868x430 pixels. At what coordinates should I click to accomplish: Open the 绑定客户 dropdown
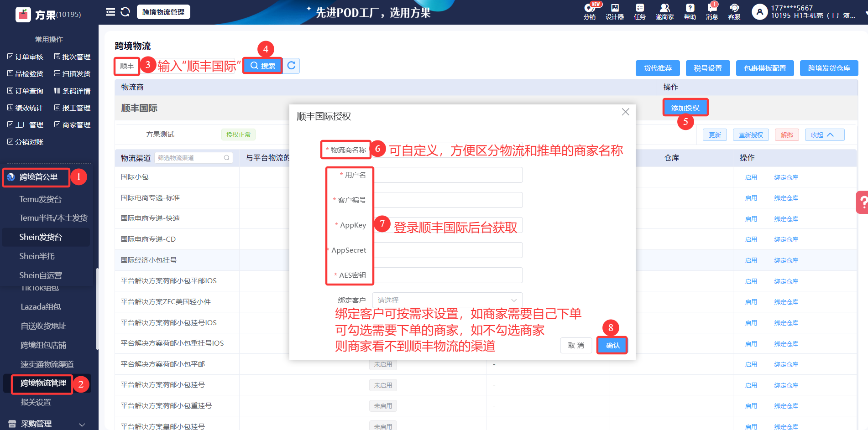click(447, 300)
